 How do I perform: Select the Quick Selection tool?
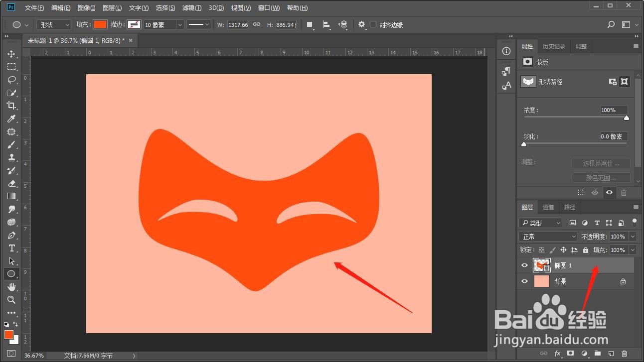(11, 93)
